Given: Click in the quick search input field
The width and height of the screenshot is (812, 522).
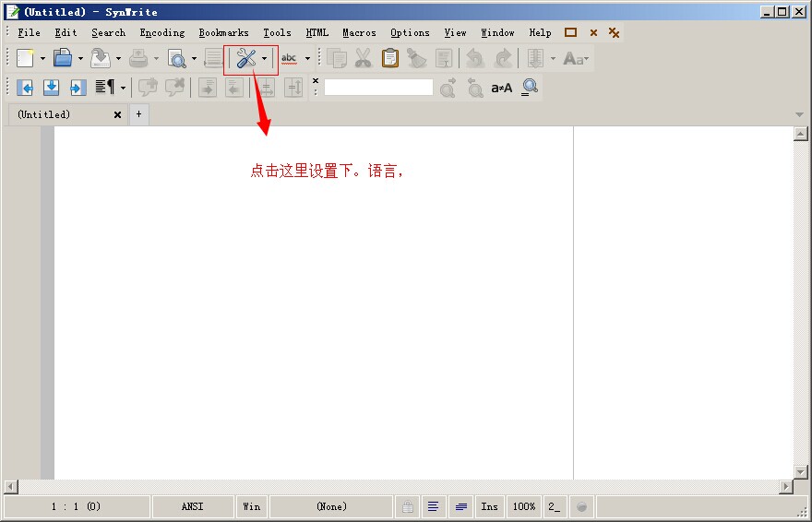Looking at the screenshot, I should [378, 87].
